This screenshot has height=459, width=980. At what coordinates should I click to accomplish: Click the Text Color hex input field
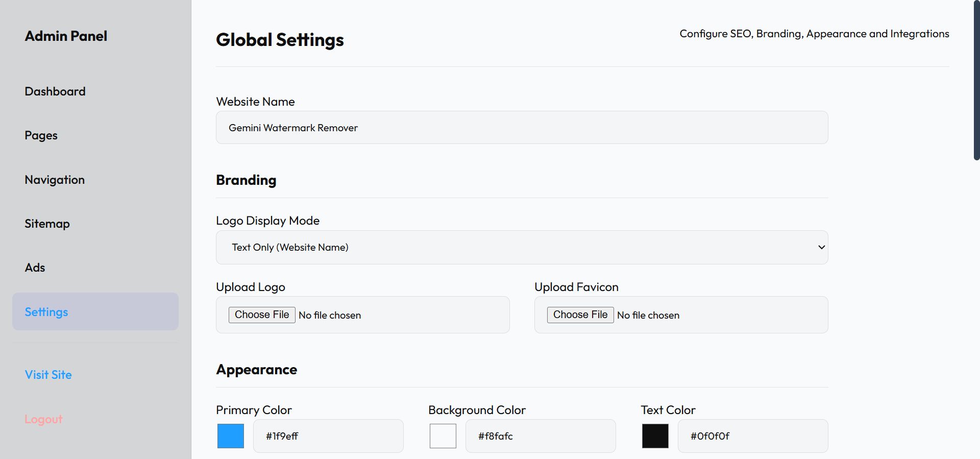click(x=753, y=436)
